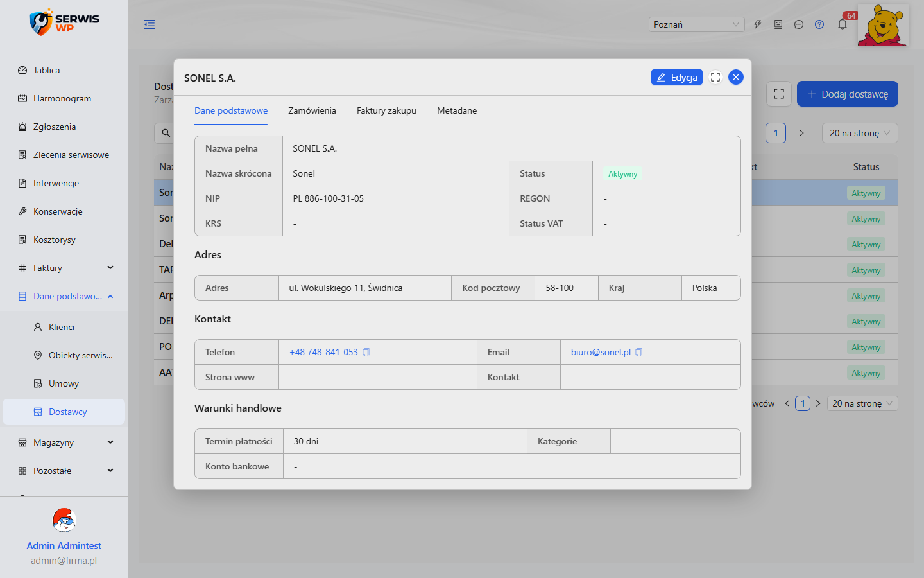
Task: Copy the phone number +48 748-841-053
Action: coord(366,352)
